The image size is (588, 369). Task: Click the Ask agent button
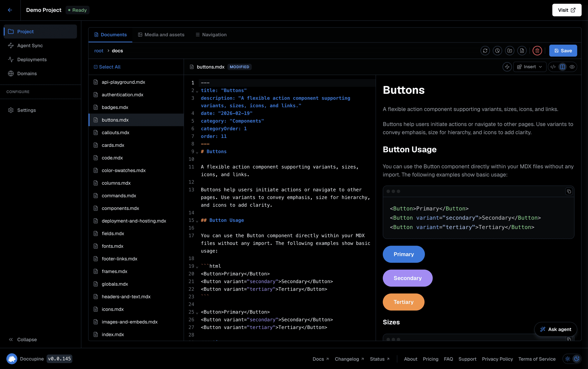[x=556, y=329]
